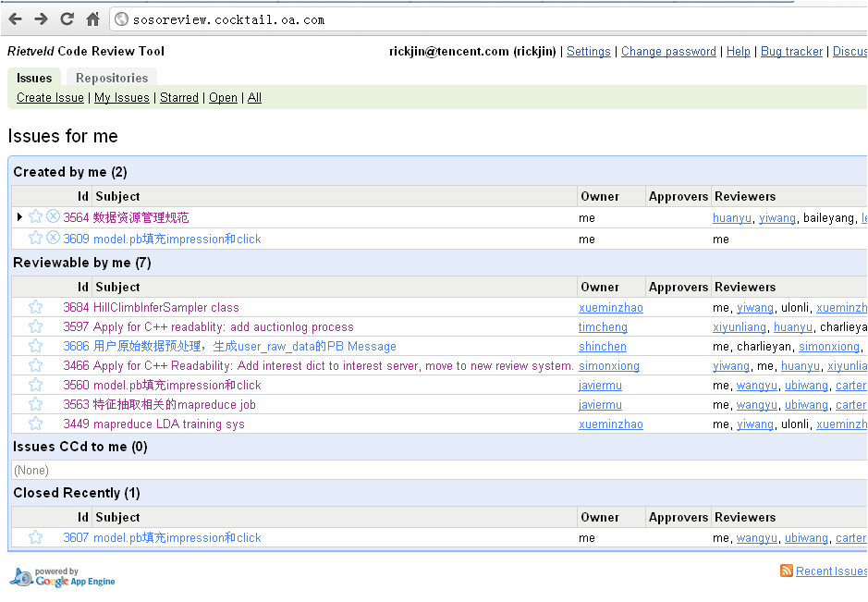Show Starred issues list

click(x=178, y=97)
